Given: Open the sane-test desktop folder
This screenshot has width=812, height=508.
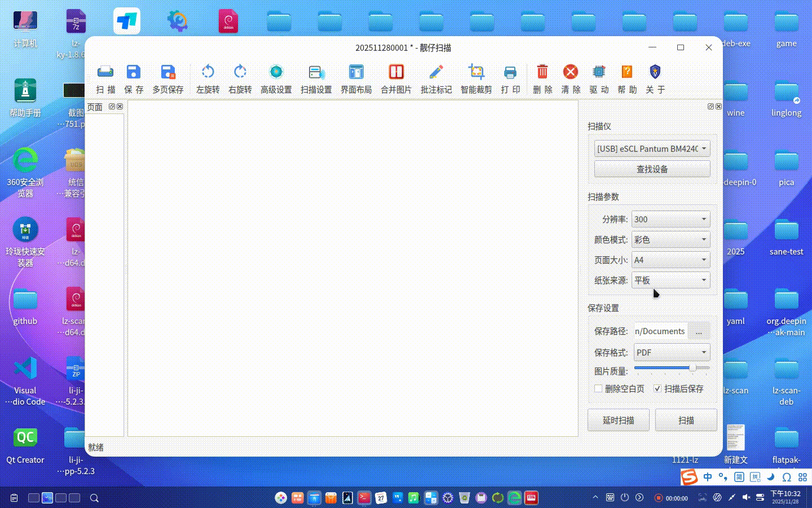Looking at the screenshot, I should 786,237.
